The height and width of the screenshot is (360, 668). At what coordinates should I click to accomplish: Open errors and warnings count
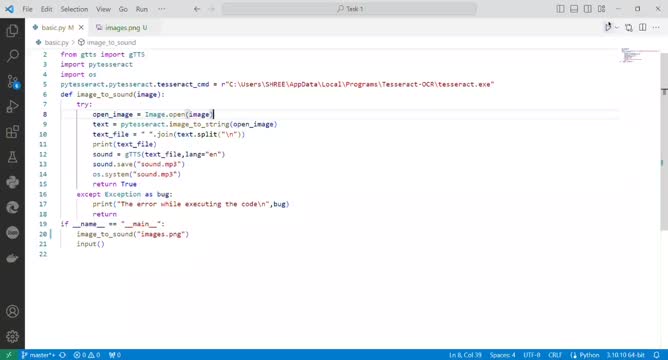(86, 355)
